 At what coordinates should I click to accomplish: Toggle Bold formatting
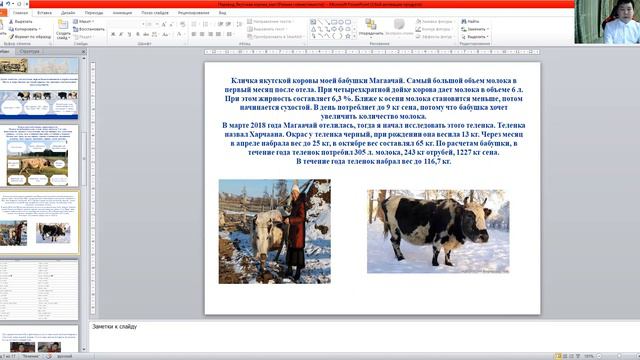113,35
